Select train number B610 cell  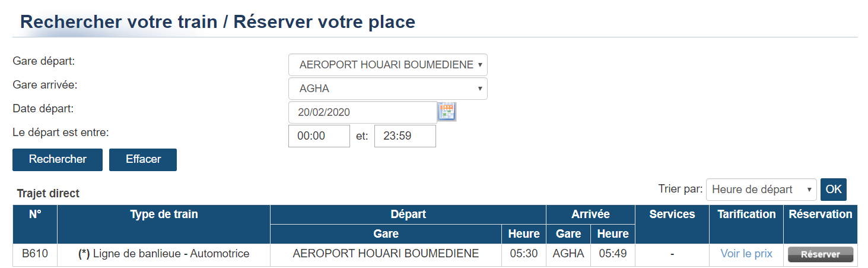click(35, 254)
